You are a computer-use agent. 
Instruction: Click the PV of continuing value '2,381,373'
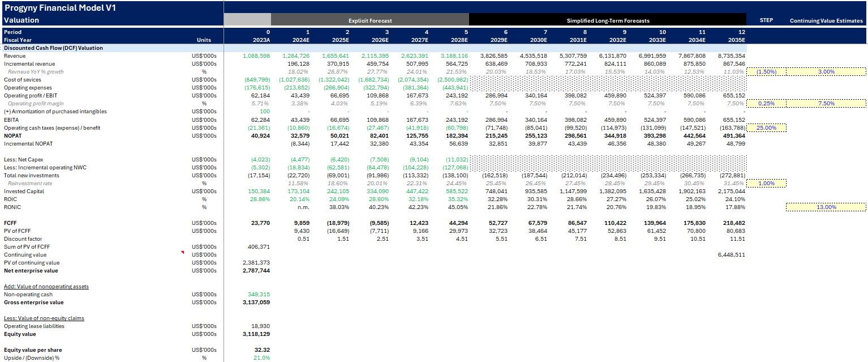[x=256, y=262]
